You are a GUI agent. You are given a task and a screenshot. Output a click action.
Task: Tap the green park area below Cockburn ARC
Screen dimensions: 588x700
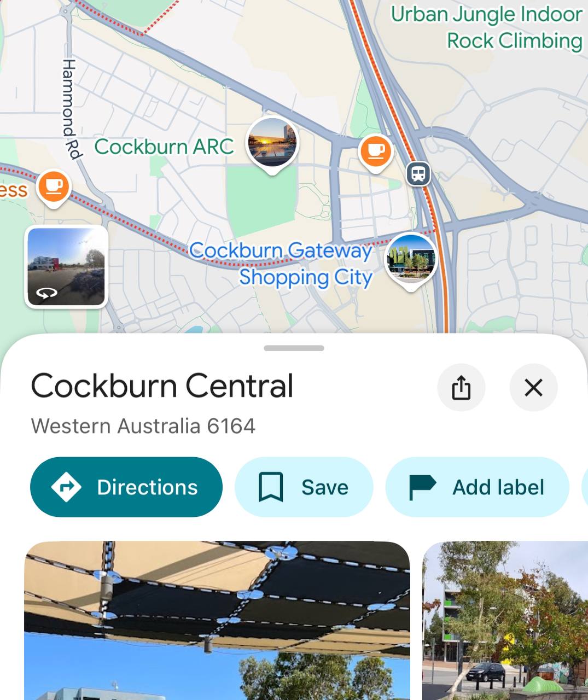261,201
